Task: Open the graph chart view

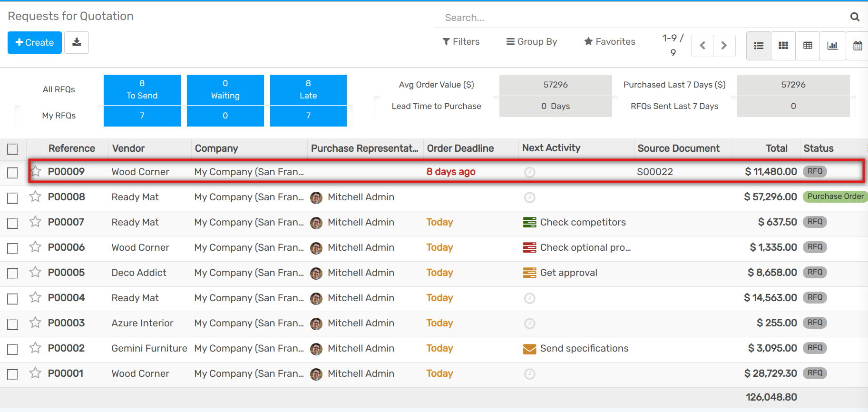Action: point(832,46)
